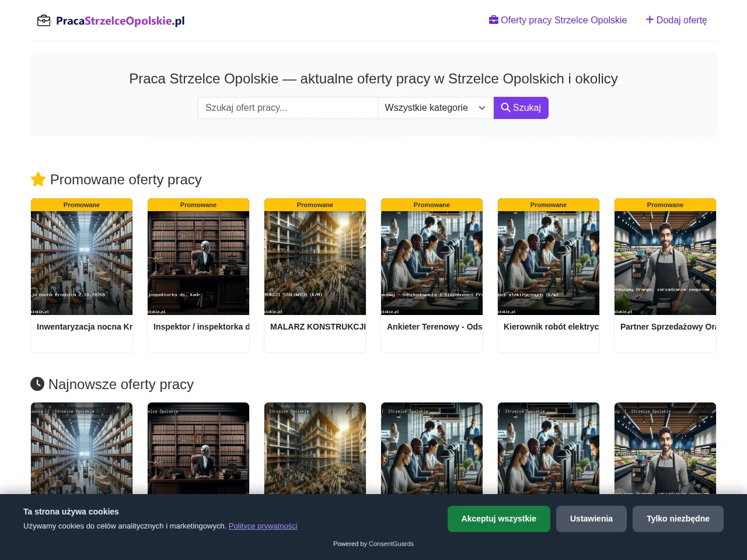Focus the Szukaj ofert pracy search field
The height and width of the screenshot is (560, 747).
click(x=288, y=108)
